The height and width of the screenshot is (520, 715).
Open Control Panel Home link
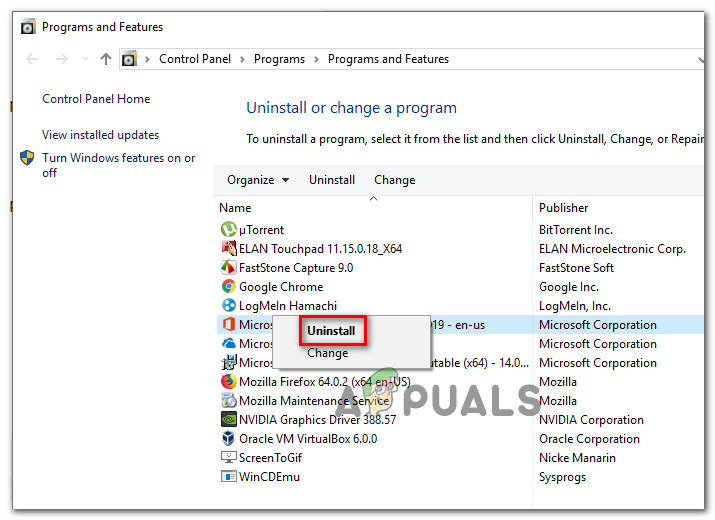pos(96,99)
